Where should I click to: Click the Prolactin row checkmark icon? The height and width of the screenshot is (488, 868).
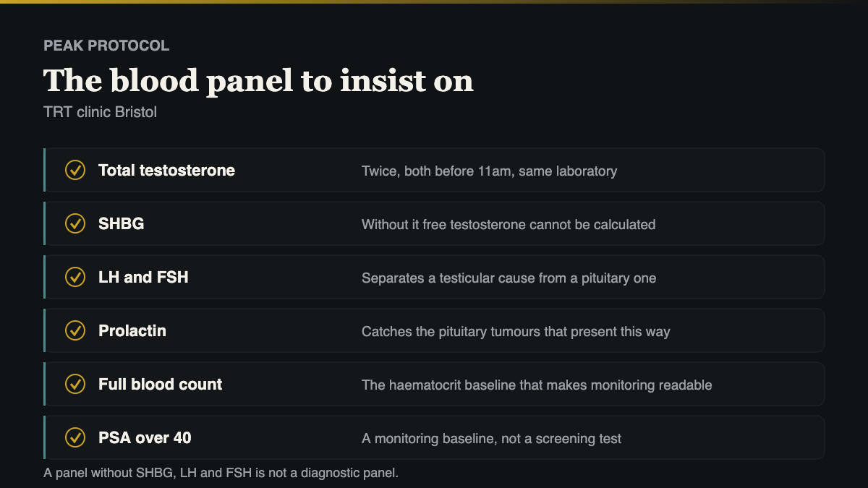coord(75,330)
